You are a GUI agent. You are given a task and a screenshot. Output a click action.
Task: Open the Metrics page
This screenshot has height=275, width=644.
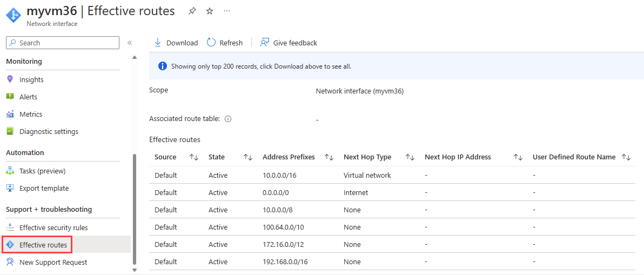click(31, 114)
